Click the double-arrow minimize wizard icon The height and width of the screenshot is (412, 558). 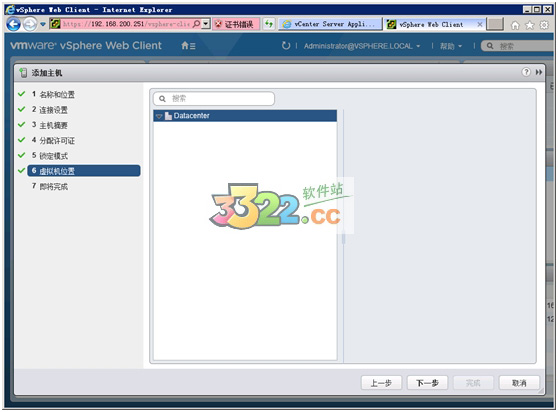tap(539, 72)
